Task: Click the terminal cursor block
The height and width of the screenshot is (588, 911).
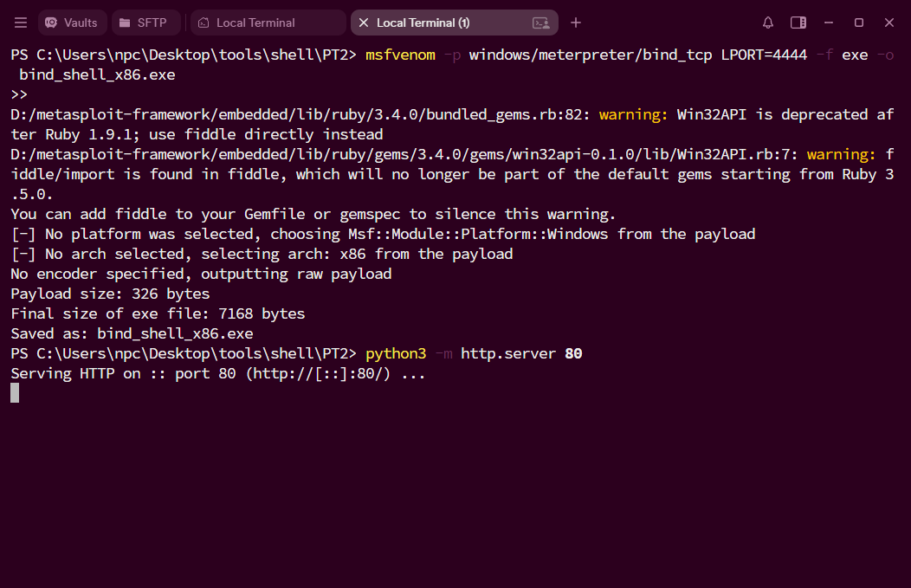Action: (x=15, y=393)
